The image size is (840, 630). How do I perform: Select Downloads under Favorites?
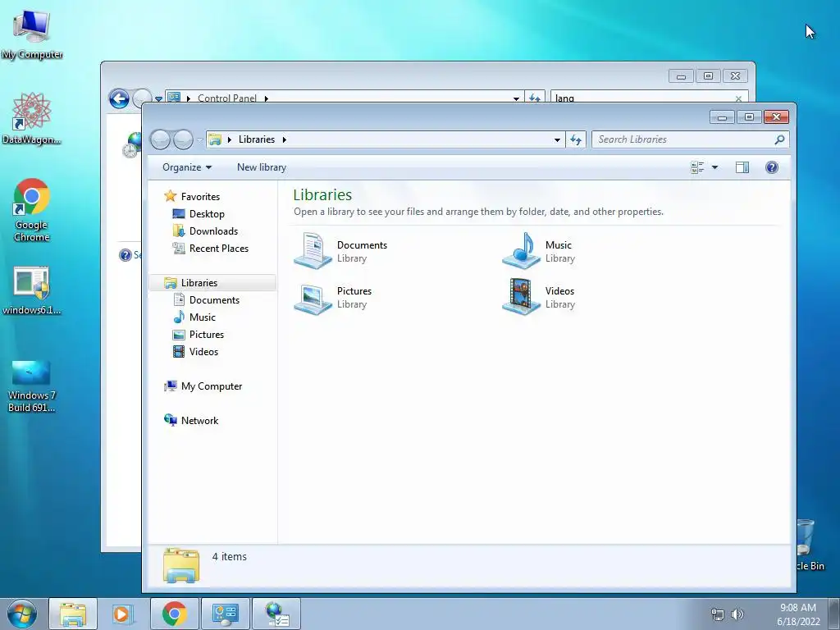point(213,231)
